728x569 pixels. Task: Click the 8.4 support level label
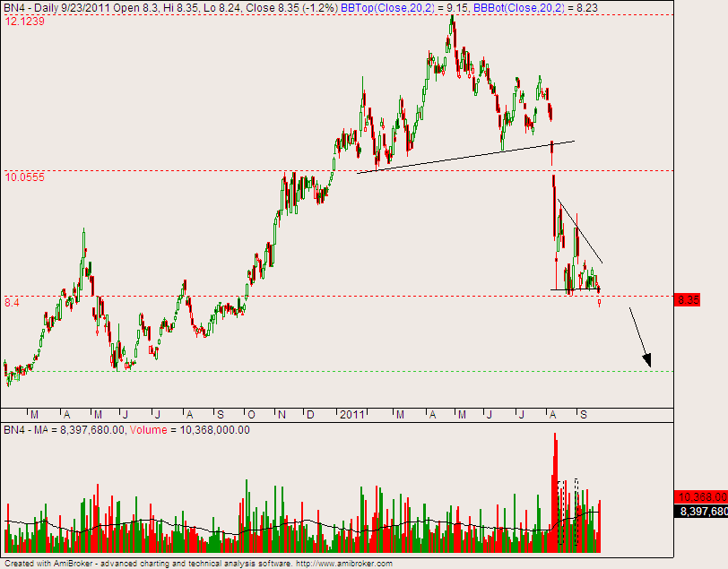tap(12, 304)
